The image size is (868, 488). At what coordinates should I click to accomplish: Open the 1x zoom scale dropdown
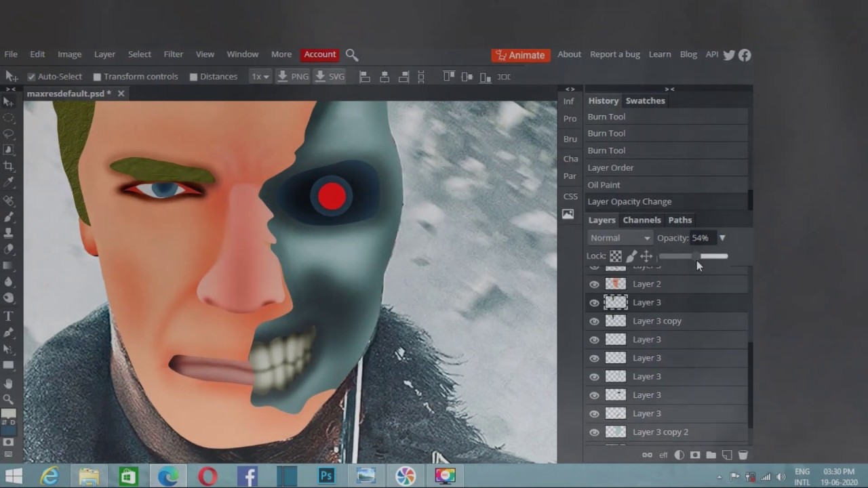click(260, 77)
